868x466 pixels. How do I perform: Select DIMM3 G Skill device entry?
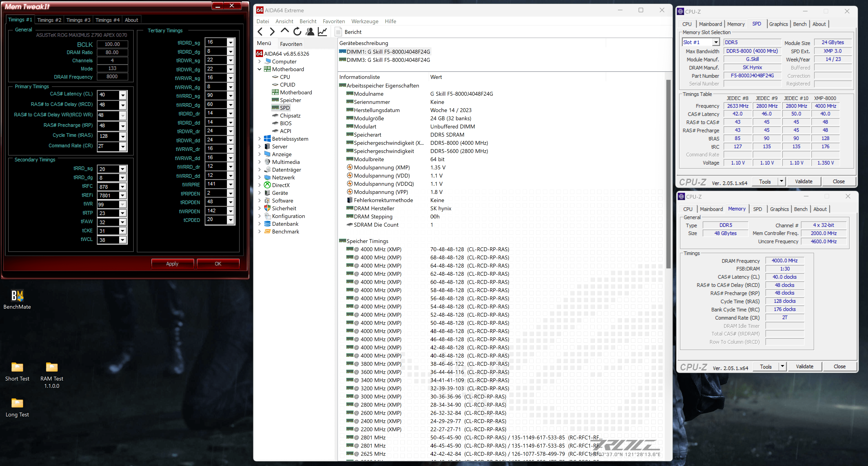point(385,60)
